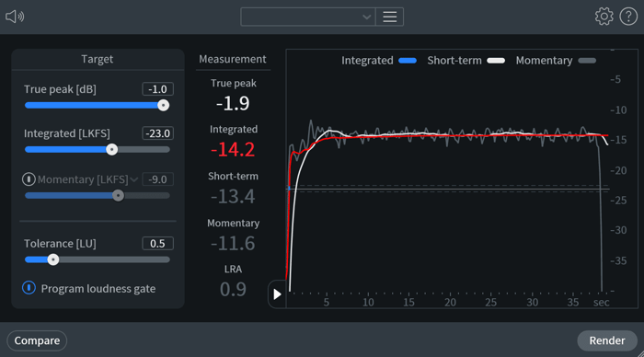Click the -25 label on the loudness scale

click(618, 200)
